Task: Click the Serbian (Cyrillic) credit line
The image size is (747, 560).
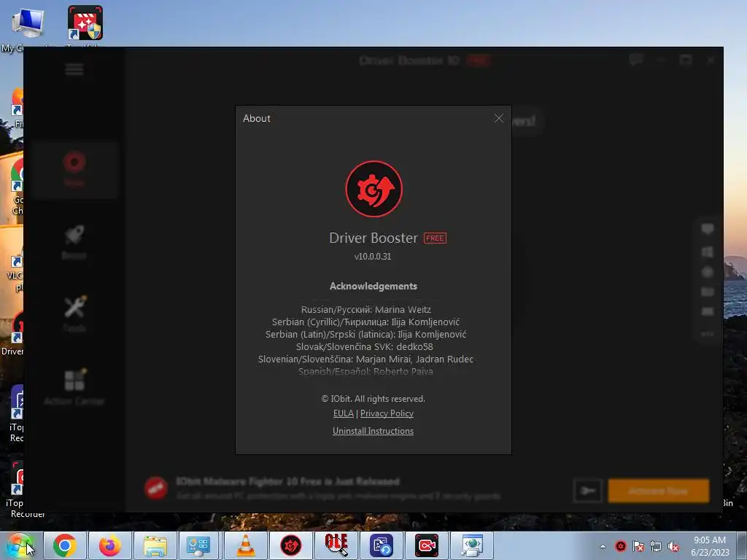Action: click(x=366, y=322)
